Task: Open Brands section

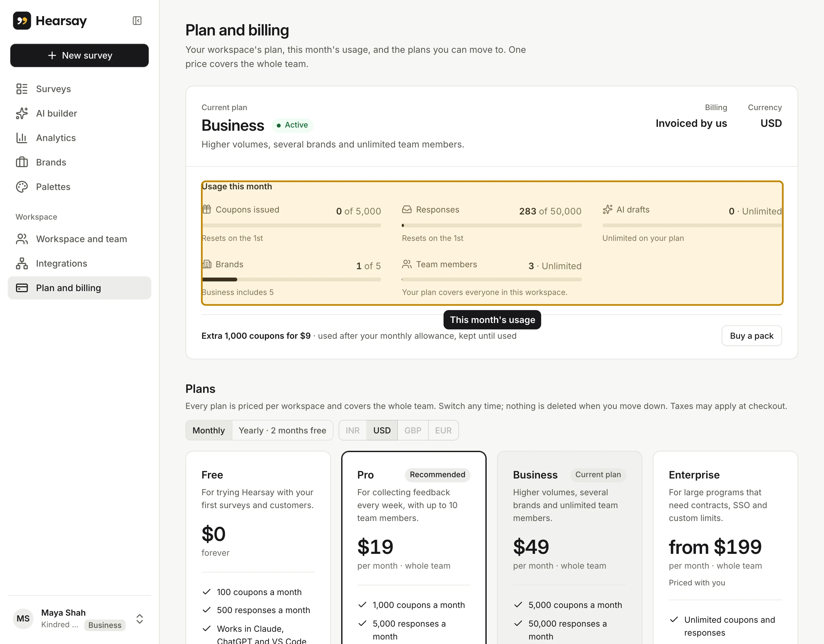Action: point(79,162)
